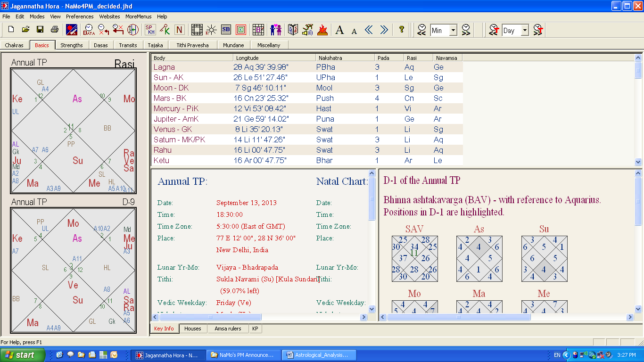The width and height of the screenshot is (644, 362).
Task: Step time forward with clock icon after Min
Action: tap(466, 30)
